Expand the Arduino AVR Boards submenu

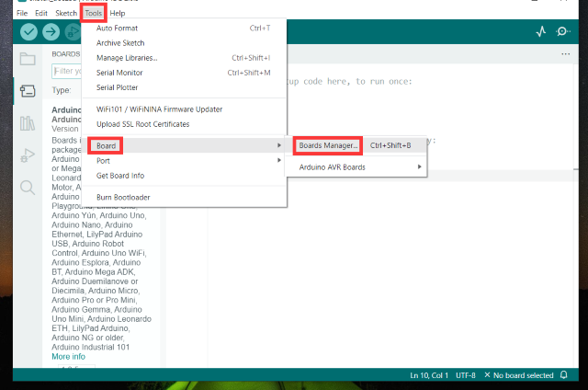point(356,167)
